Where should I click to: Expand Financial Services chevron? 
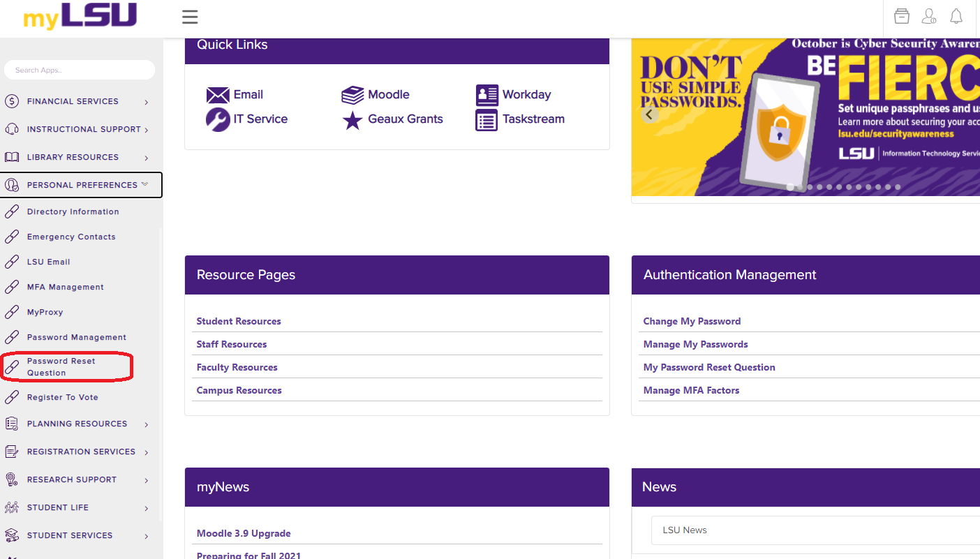[x=147, y=103]
